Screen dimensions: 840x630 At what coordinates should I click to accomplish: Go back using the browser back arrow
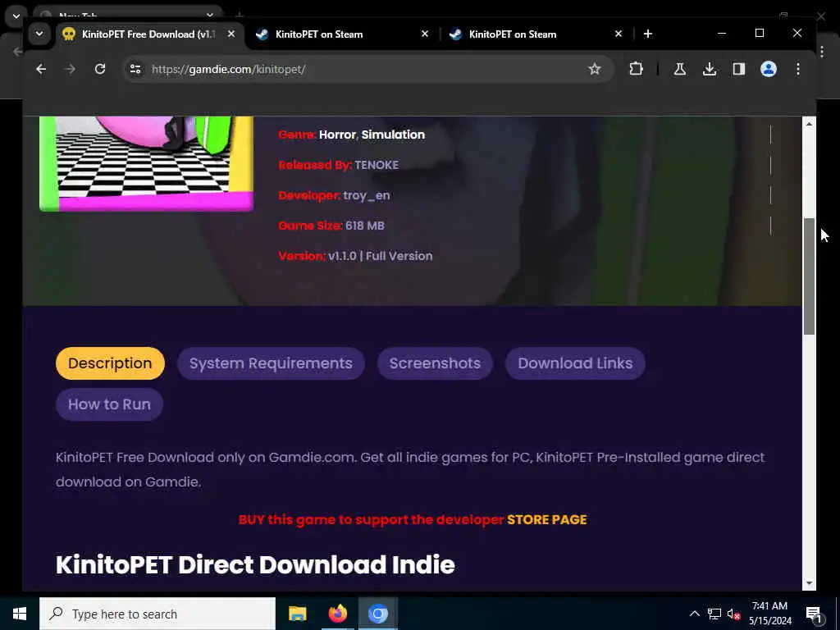click(x=41, y=69)
